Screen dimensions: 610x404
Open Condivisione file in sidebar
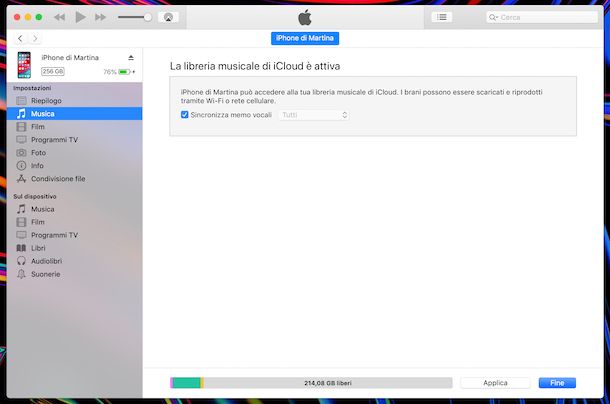pyautogui.click(x=58, y=179)
